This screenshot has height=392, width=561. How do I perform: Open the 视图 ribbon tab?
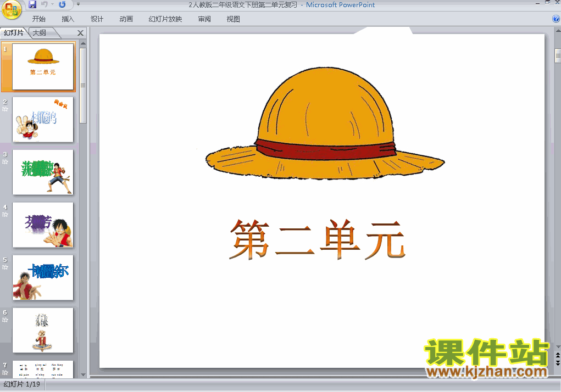click(x=233, y=19)
